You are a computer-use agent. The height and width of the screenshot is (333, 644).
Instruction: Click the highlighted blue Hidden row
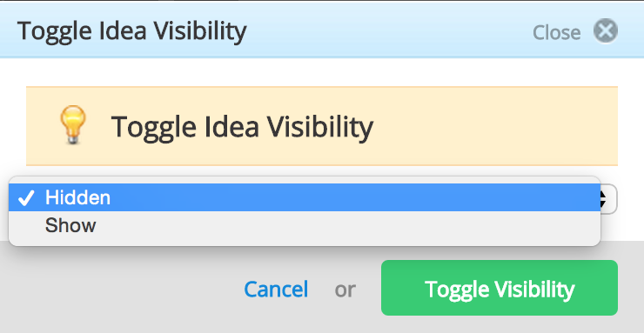(305, 197)
